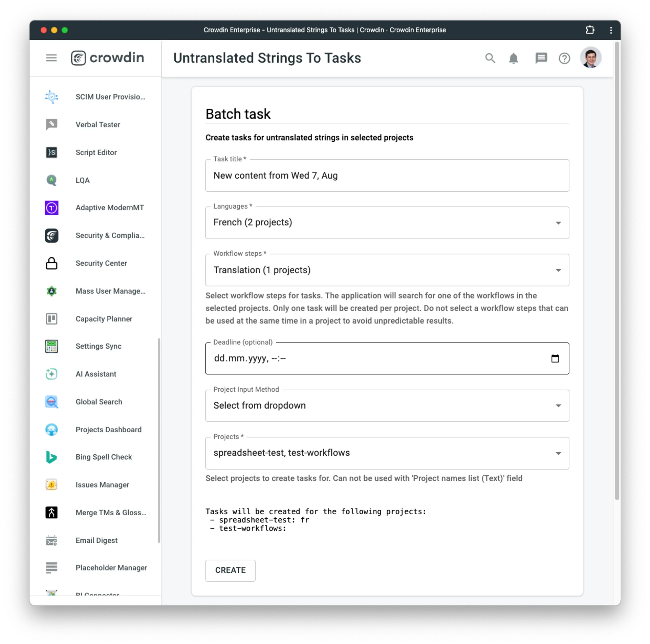Select the Adaptive ModernMT icon
650x644 pixels.
point(52,208)
